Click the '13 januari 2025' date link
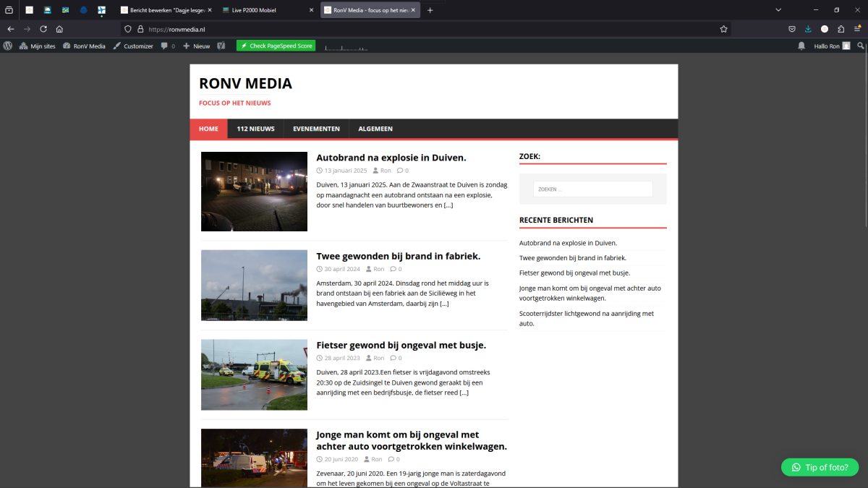This screenshot has height=488, width=868. coord(345,171)
